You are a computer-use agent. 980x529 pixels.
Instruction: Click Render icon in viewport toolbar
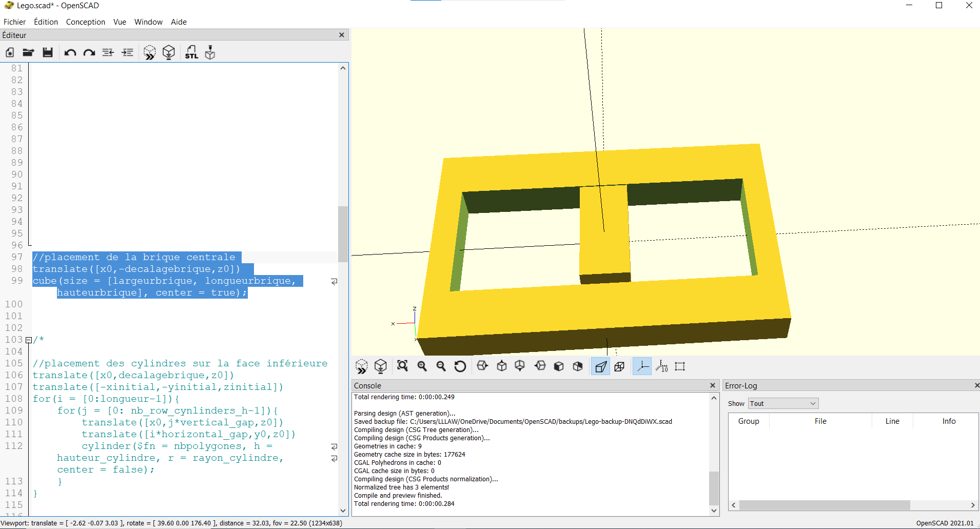[x=381, y=366]
